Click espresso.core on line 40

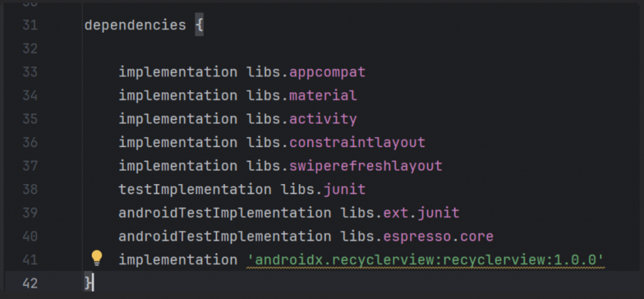click(438, 237)
